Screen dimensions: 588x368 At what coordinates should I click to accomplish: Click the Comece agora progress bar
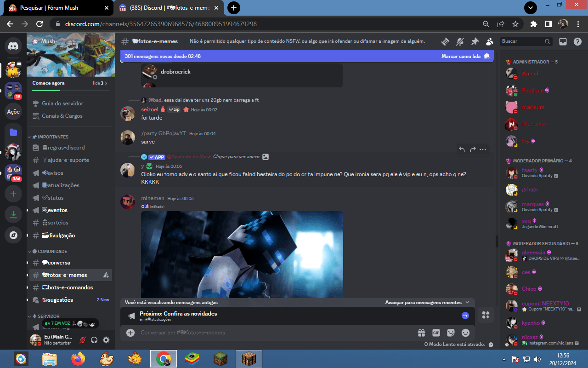coord(71,90)
